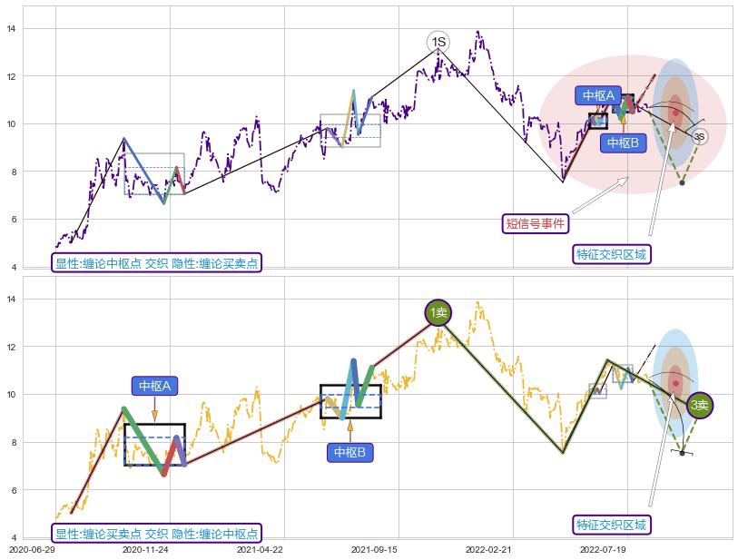
Task: Click the orange arrow above lower 中枢B label
Action: 349,430
